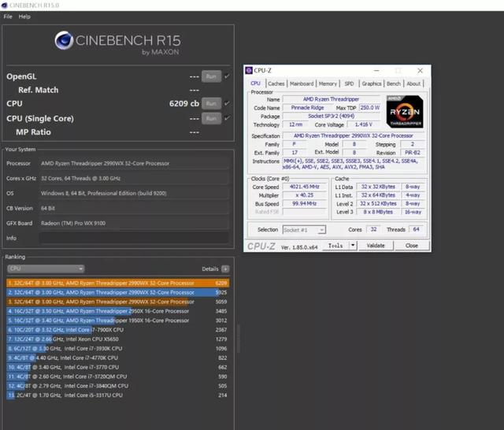Toggle the CPU Single Core checkmark
Viewport: 504px width, 430px height.
click(227, 118)
